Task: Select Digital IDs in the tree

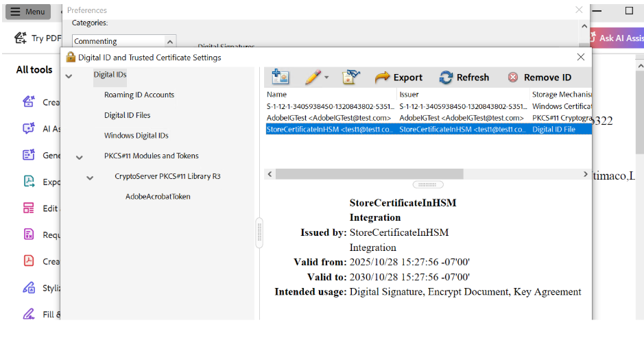Action: [x=110, y=75]
